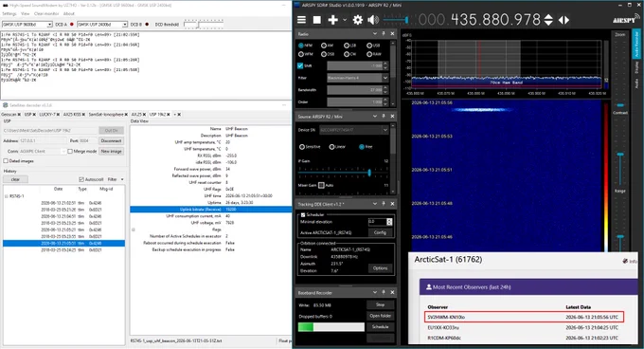Click the Options button in Orbitron section
The height and width of the screenshot is (349, 644).
380,268
